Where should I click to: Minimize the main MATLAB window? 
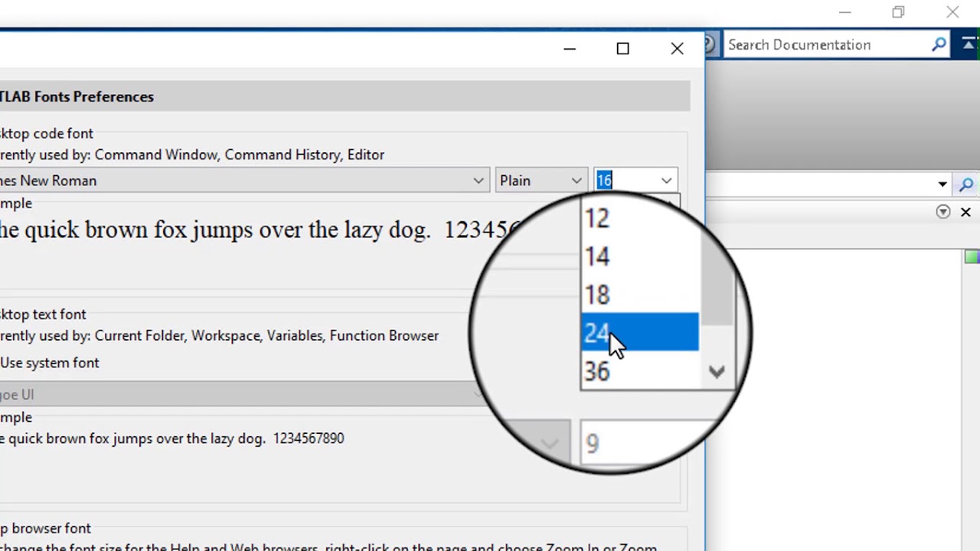845,12
